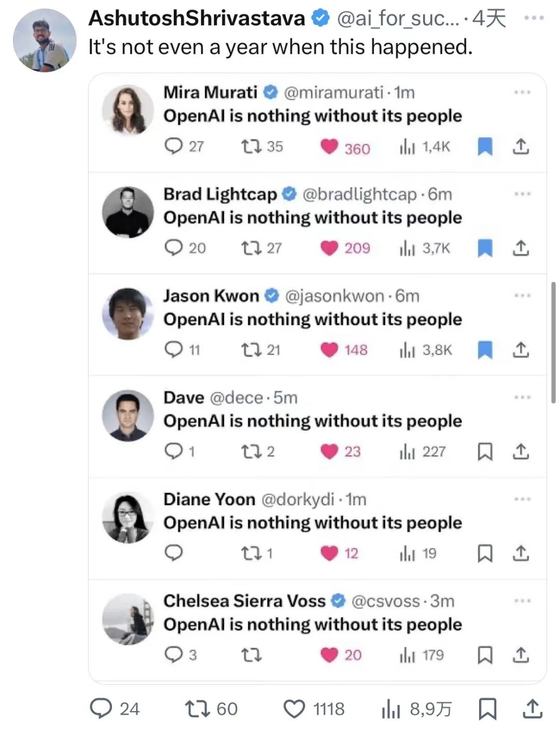Remove bookmark on Mira Murati's tweet
The width and height of the screenshot is (560, 736).
tap(484, 147)
